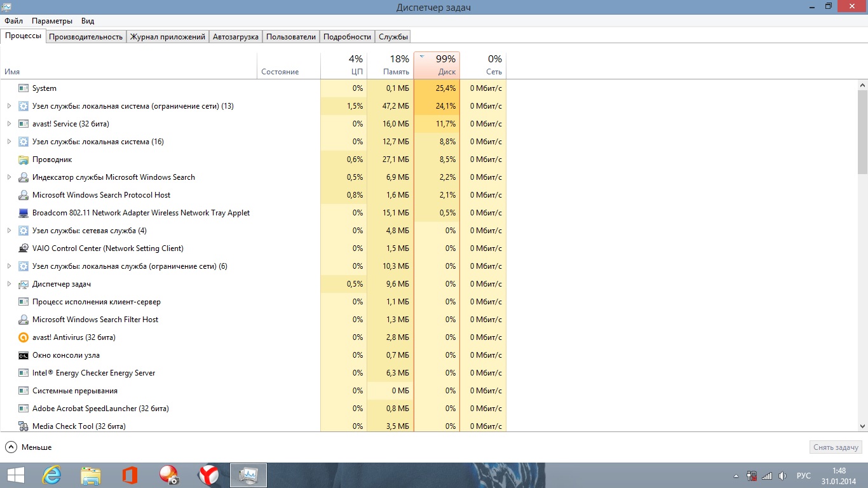Click the avast! Antivirus process icon
The height and width of the screenshot is (488, 868).
click(x=24, y=337)
